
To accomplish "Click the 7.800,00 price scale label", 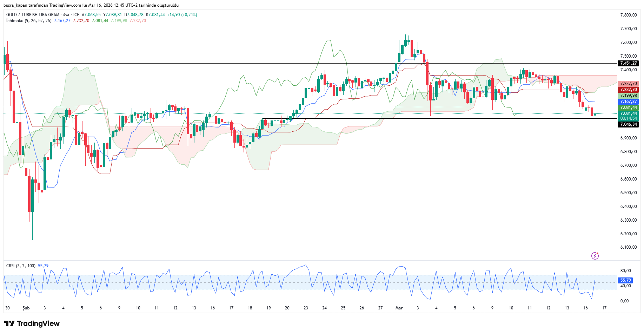I will pos(628,15).
